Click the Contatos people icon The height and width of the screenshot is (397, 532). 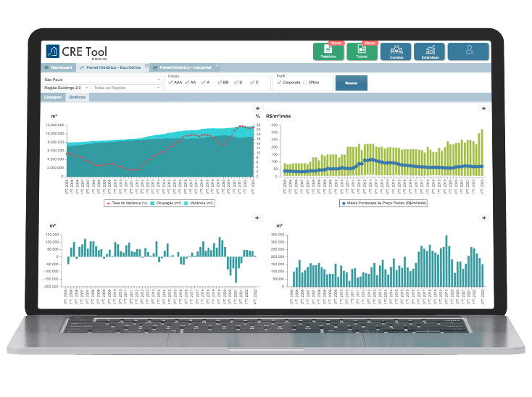[396, 51]
